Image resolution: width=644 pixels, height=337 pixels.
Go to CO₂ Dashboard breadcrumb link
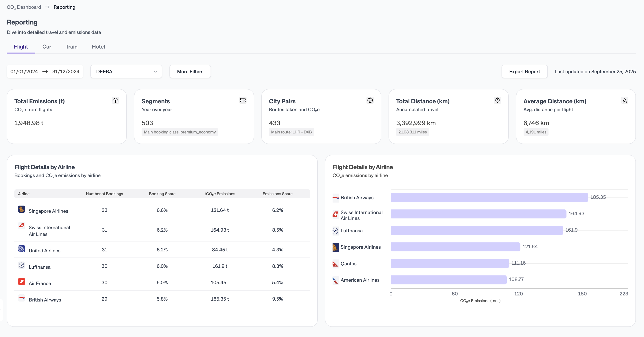[24, 7]
